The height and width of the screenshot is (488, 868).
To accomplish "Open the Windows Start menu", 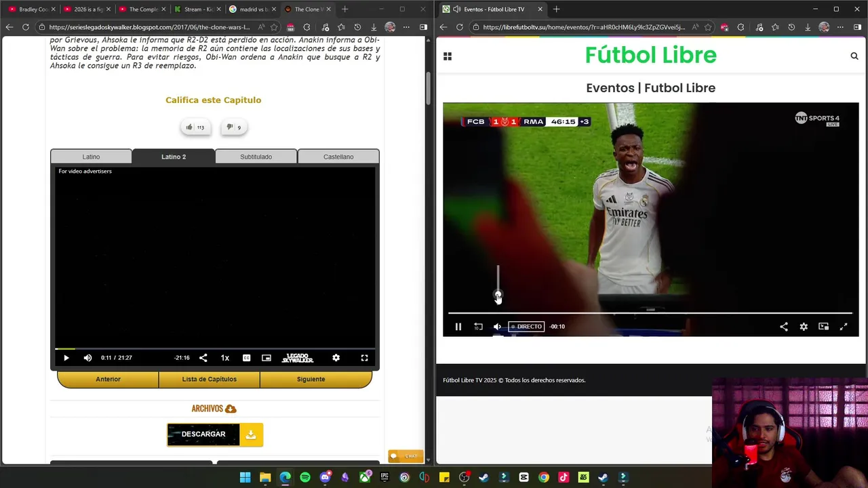I will 245,478.
